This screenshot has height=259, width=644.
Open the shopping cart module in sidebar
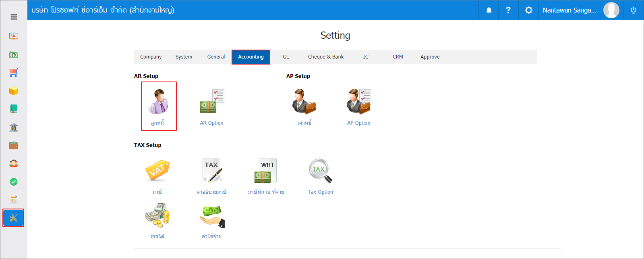tap(14, 73)
